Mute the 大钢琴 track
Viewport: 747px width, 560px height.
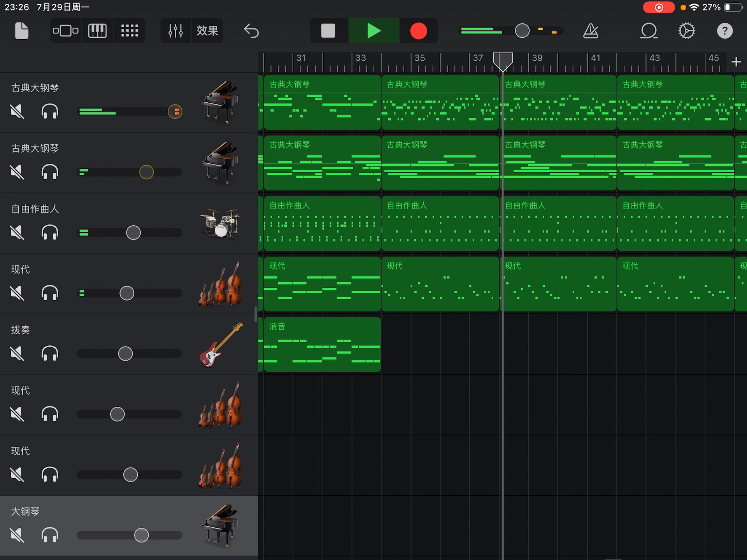click(x=17, y=535)
